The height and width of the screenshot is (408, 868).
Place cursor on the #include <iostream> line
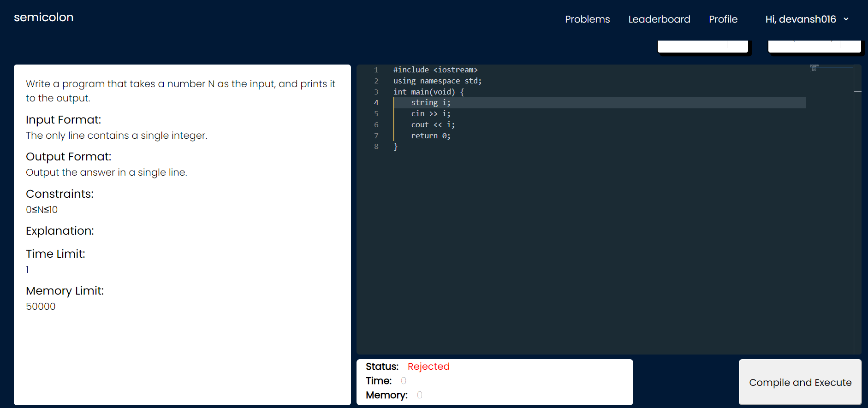click(x=435, y=70)
